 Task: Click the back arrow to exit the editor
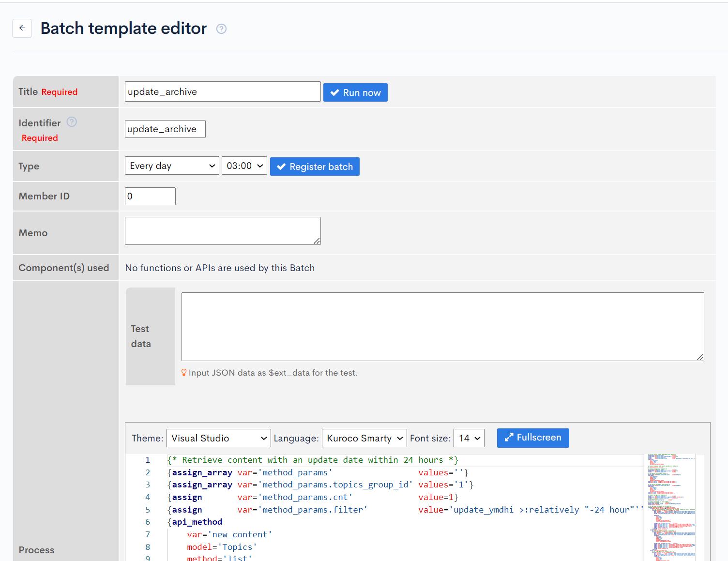(22, 28)
